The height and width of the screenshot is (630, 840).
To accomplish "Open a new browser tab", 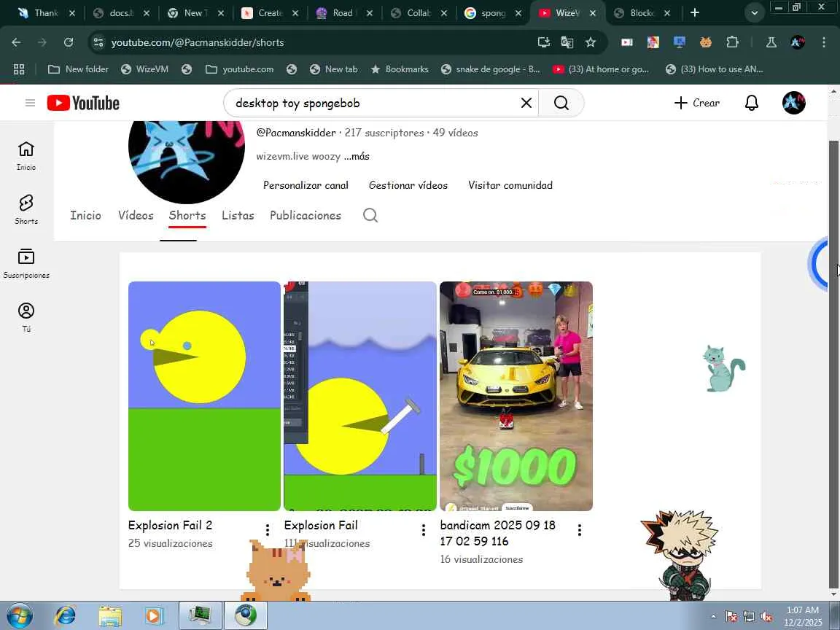I will (694, 12).
